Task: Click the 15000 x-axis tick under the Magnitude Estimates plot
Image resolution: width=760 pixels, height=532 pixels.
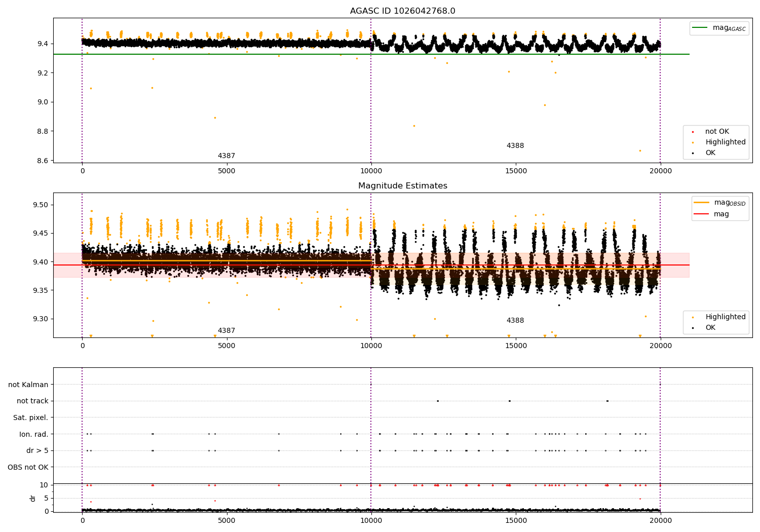Action: tap(516, 346)
